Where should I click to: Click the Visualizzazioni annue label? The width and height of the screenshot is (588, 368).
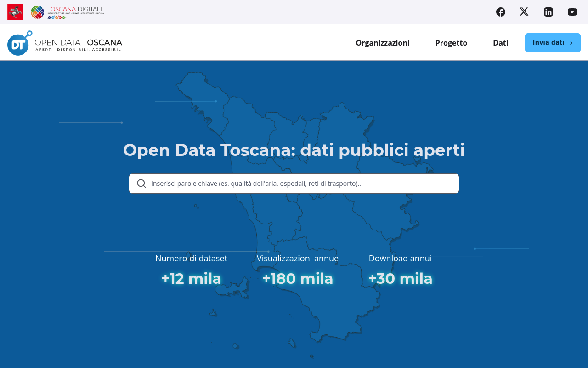click(298, 259)
